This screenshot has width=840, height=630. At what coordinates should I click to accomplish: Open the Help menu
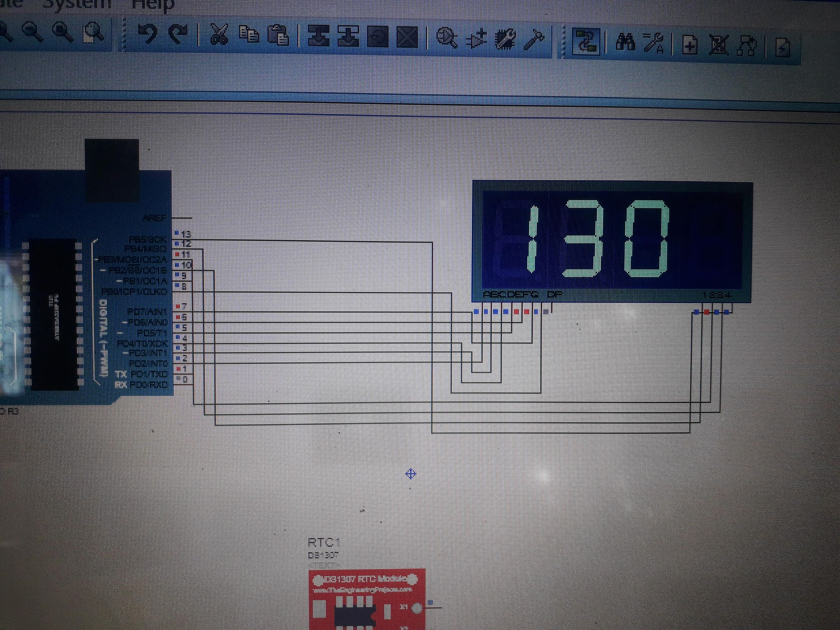[x=152, y=4]
